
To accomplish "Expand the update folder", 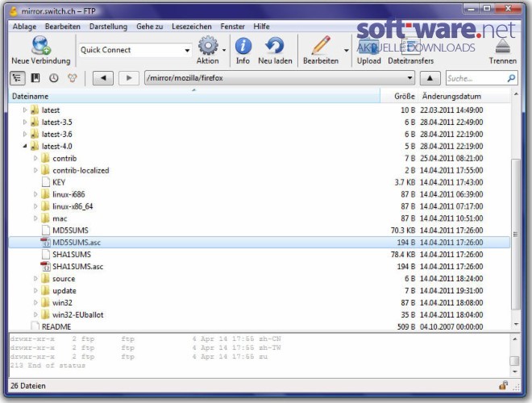I will click(35, 291).
